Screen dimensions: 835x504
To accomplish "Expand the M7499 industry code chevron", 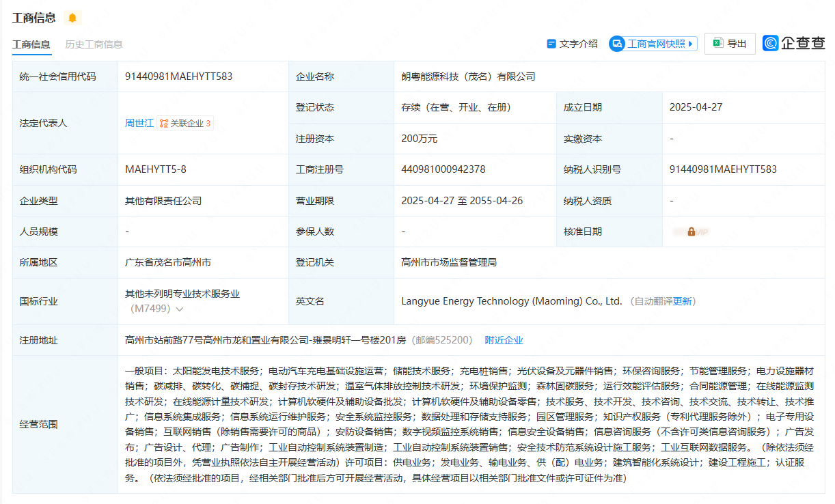I will click(x=180, y=309).
